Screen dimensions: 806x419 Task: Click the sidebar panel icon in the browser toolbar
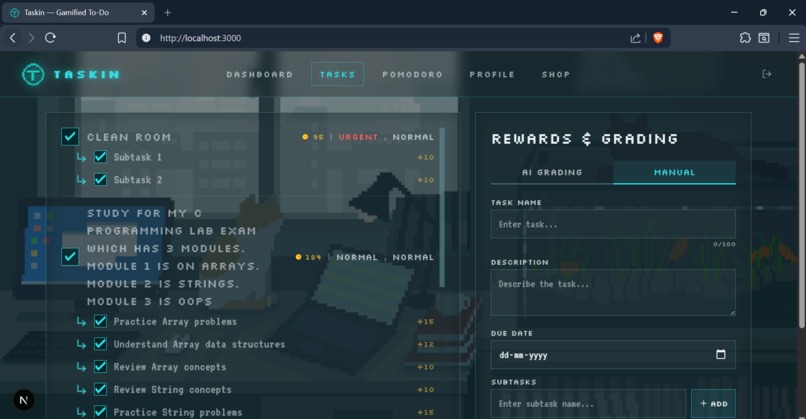(x=764, y=38)
